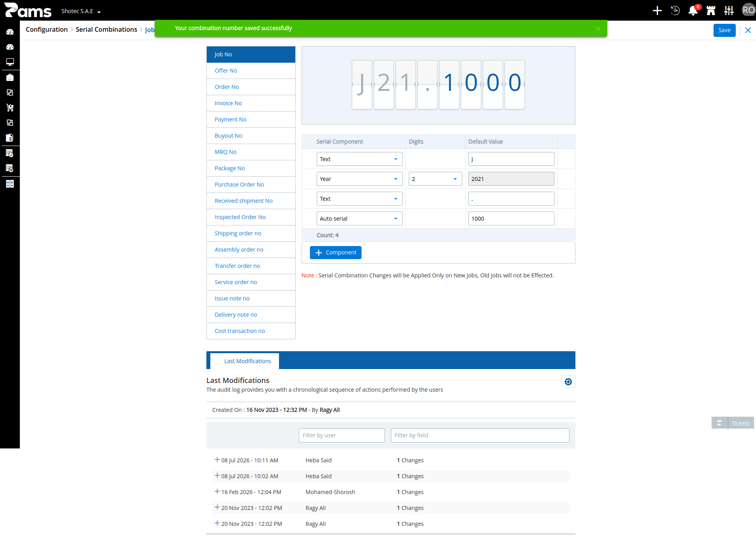This screenshot has height=554, width=756.
Task: Click the default value field containing J
Action: (511, 159)
